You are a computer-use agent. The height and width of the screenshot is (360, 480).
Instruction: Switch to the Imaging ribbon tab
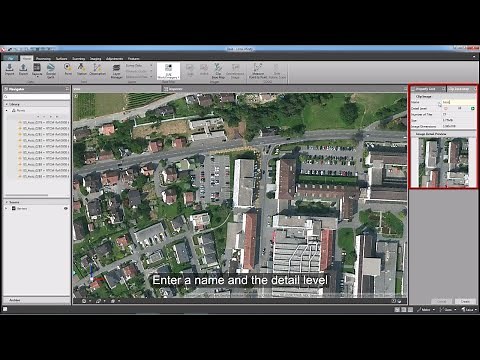pyautogui.click(x=95, y=59)
